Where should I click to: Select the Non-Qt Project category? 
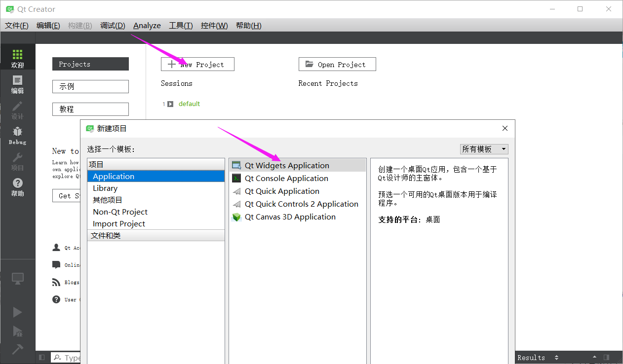pyautogui.click(x=156, y=212)
